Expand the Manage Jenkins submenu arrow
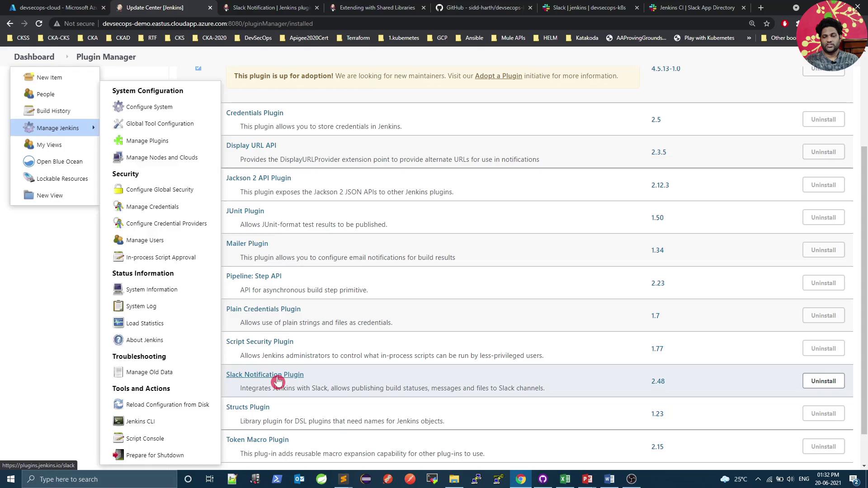 94,128
